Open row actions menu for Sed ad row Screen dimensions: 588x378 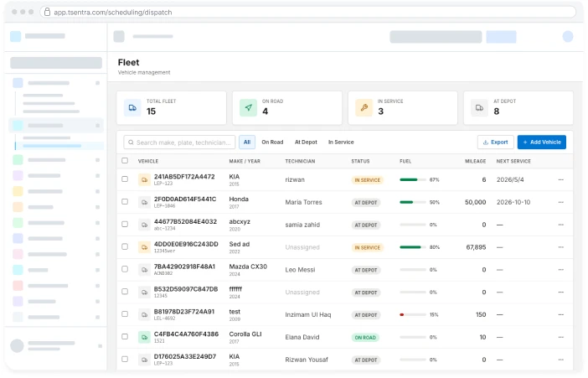(x=561, y=247)
